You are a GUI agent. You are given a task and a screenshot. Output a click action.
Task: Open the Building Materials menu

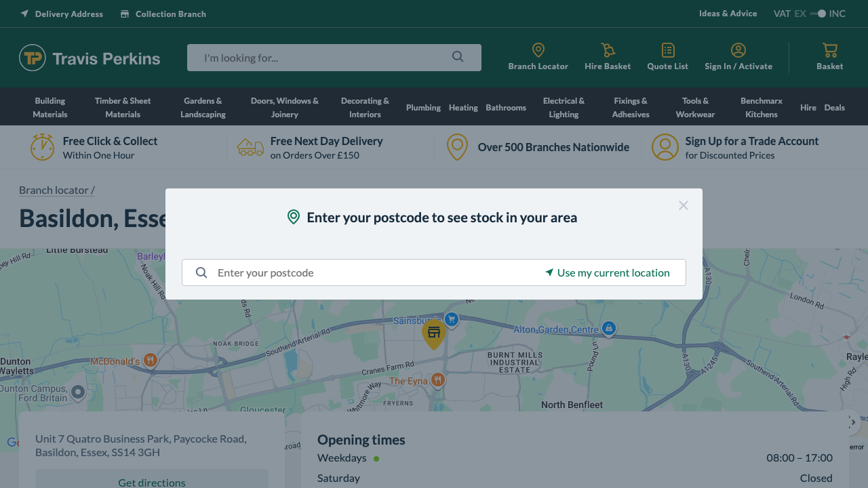[x=50, y=106]
